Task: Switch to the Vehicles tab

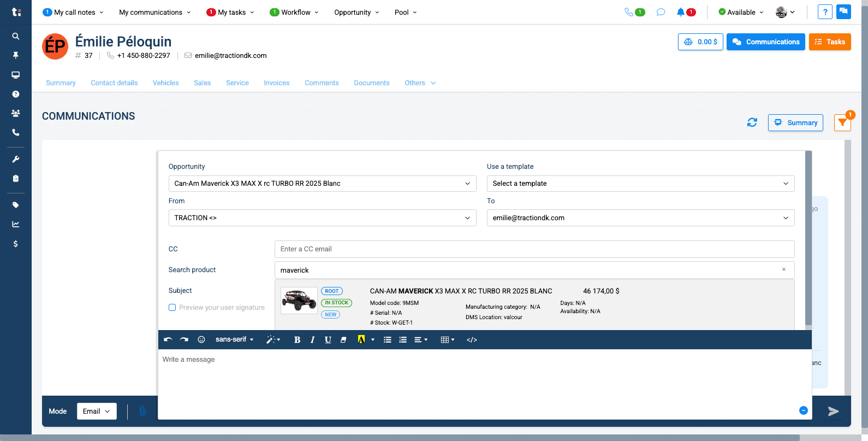Action: tap(165, 83)
